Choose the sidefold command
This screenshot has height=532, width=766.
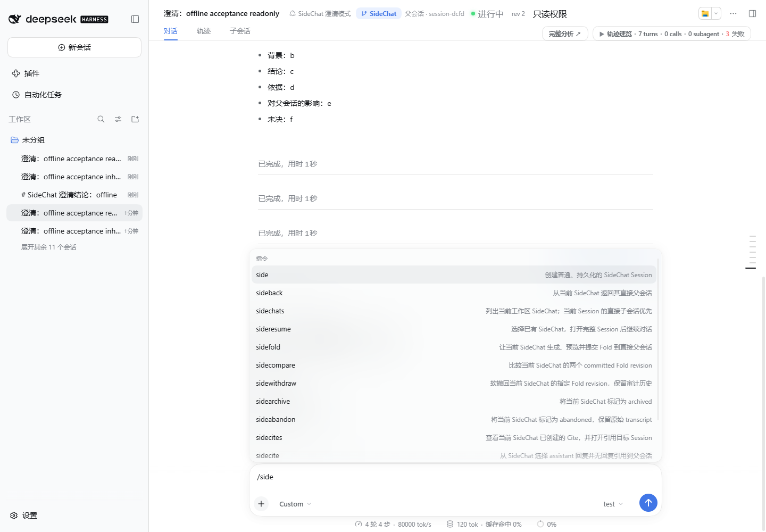click(454, 347)
